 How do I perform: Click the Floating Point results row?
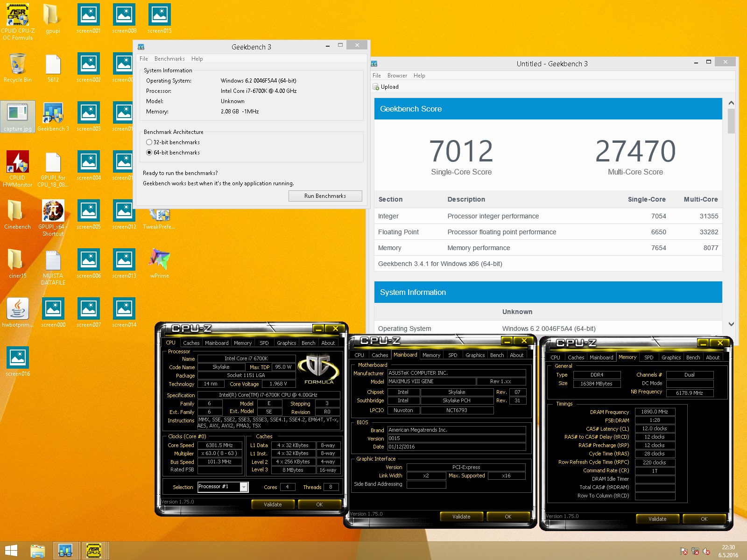548,232
